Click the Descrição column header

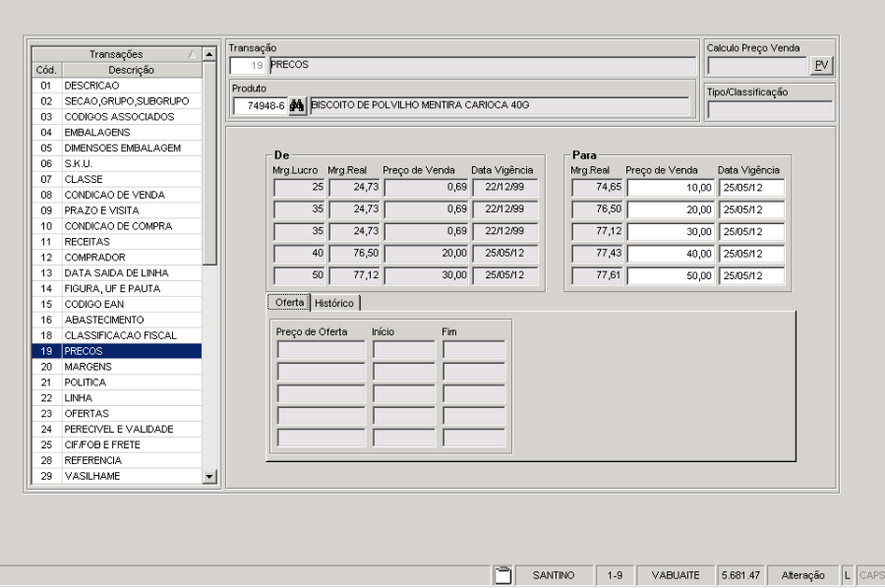131,70
